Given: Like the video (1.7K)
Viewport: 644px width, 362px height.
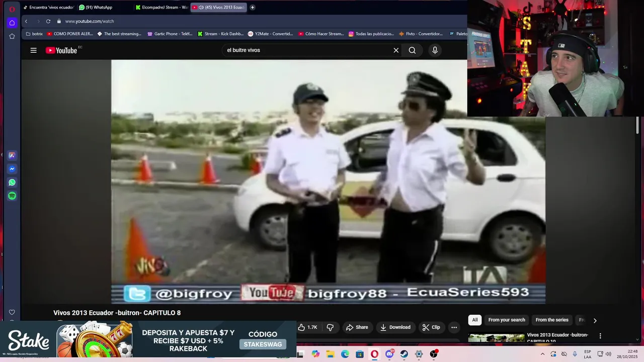Looking at the screenshot, I should pos(307,327).
